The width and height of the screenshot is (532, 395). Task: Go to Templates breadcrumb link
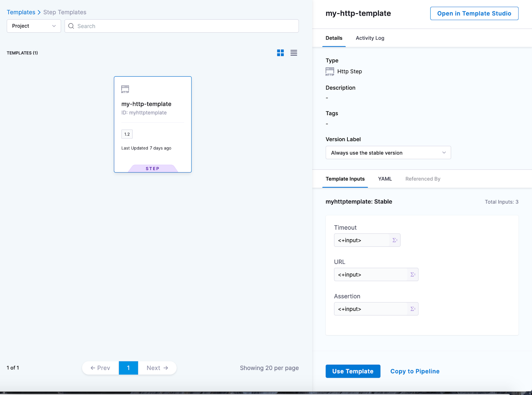(x=21, y=12)
